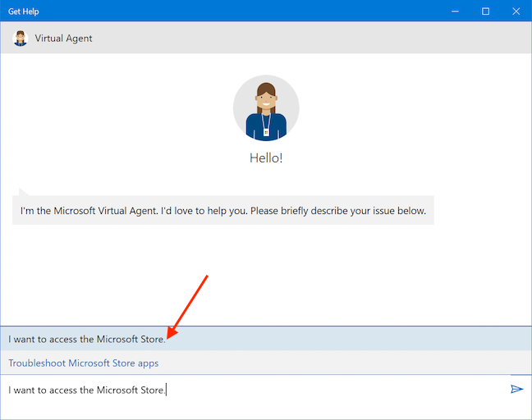Screen dimensions: 532x420
Task: Click the "Get Help" window title
Action: (x=24, y=11)
